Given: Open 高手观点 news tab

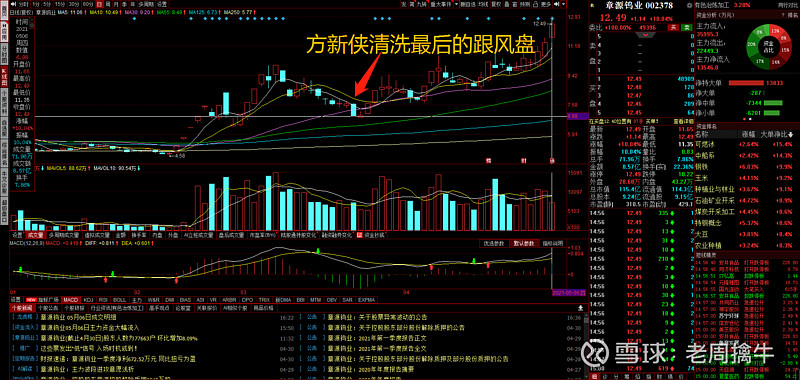Looking at the screenshot, I should (158, 308).
